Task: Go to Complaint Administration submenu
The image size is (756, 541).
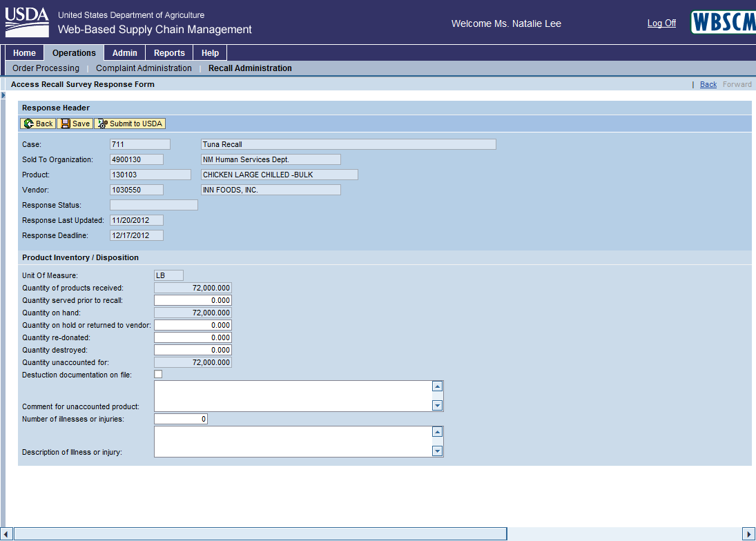Action: click(144, 68)
